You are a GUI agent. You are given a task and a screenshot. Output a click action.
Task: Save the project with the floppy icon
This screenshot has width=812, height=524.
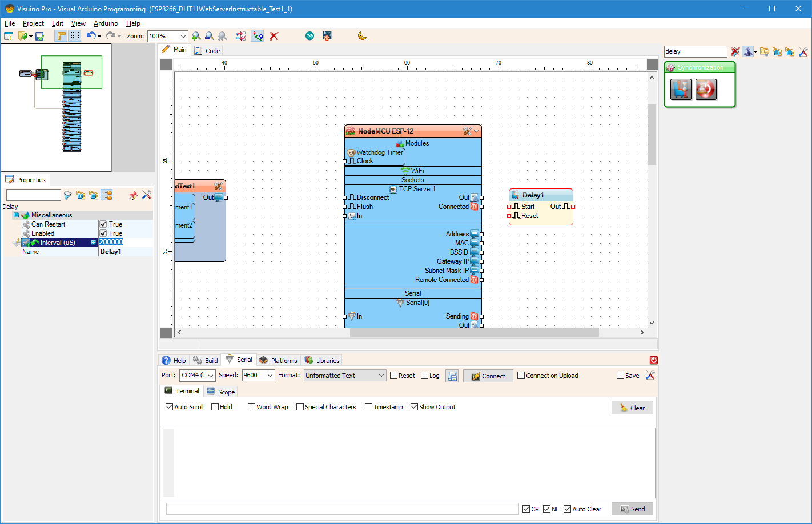click(x=39, y=36)
